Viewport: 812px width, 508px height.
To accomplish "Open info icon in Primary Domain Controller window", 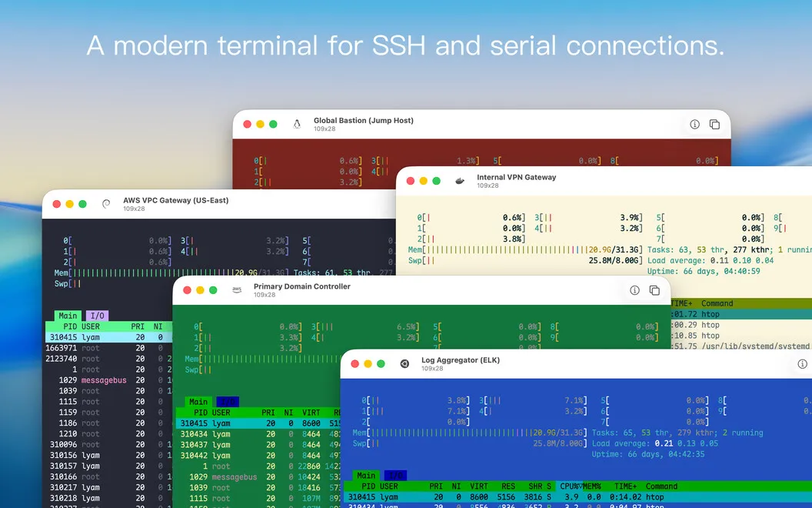I will 634,290.
